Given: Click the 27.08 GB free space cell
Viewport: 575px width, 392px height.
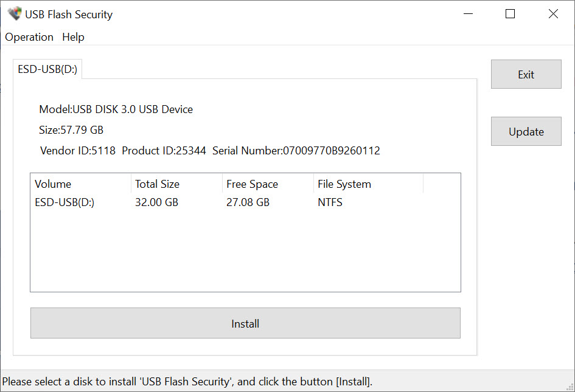Looking at the screenshot, I should click(248, 202).
